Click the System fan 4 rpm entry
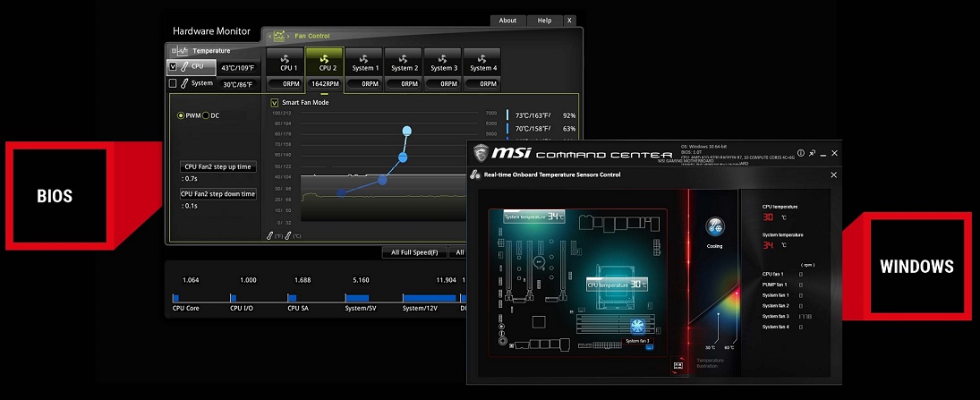 tap(782, 327)
